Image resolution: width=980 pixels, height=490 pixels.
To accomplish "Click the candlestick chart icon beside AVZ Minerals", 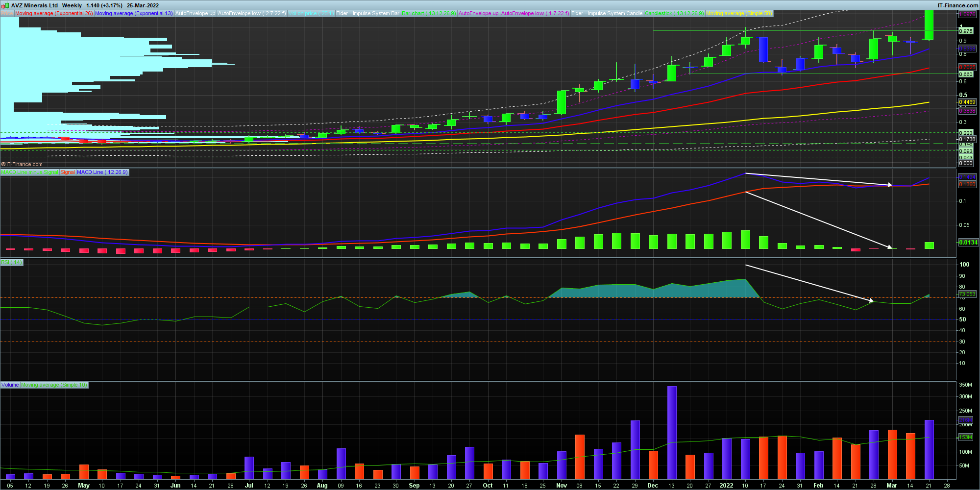I will pos(5,5).
